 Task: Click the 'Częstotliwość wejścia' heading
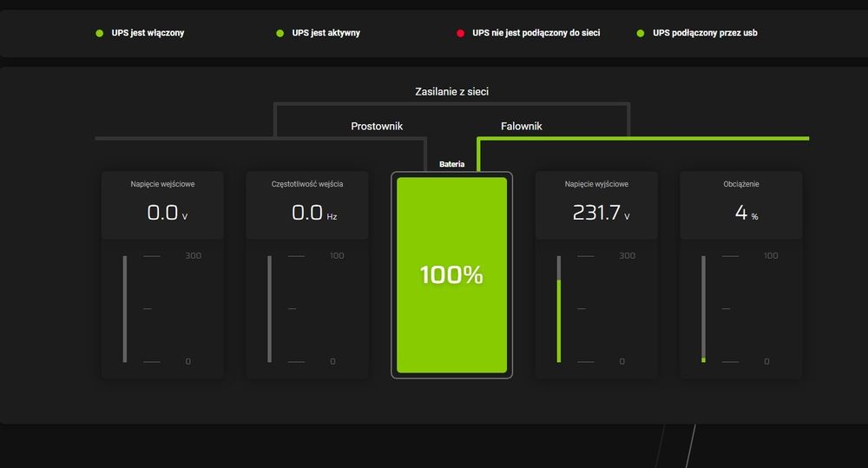pos(307,184)
